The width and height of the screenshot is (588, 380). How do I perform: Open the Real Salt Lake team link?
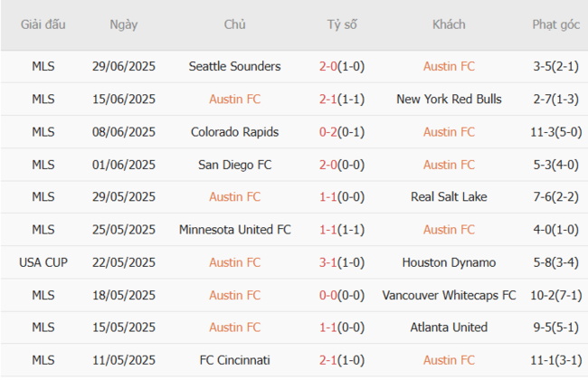click(x=449, y=197)
